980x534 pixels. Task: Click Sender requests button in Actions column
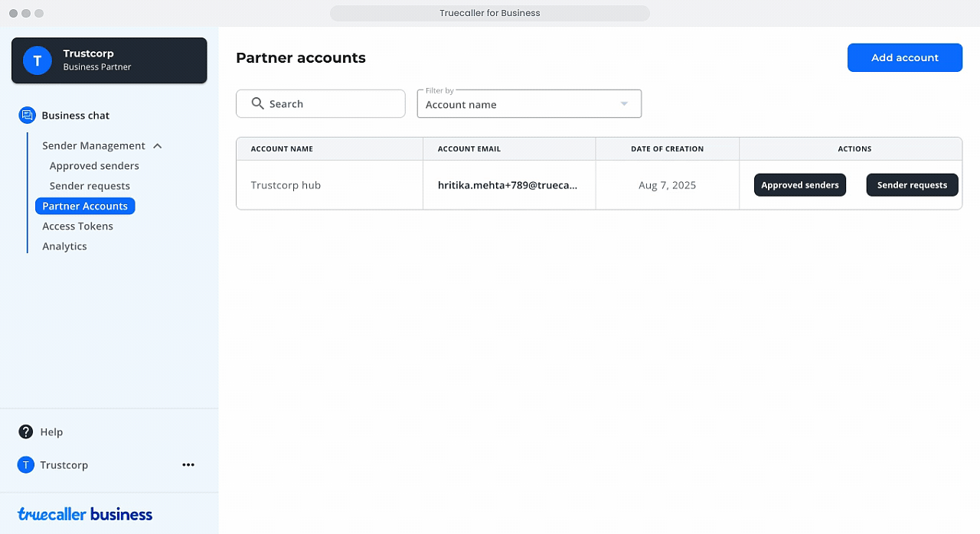pos(912,185)
